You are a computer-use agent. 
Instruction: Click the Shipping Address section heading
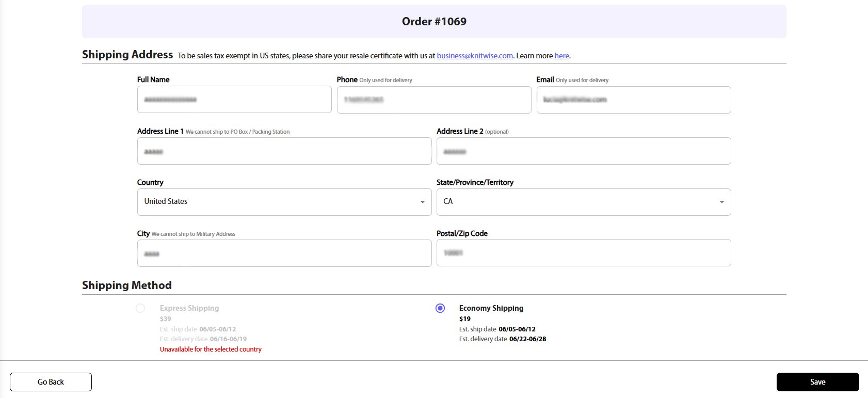(x=127, y=55)
